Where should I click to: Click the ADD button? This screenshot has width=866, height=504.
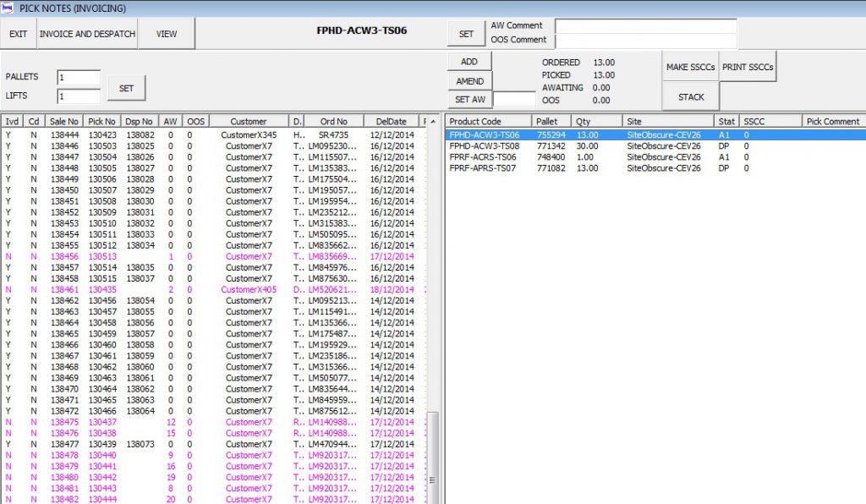click(469, 62)
